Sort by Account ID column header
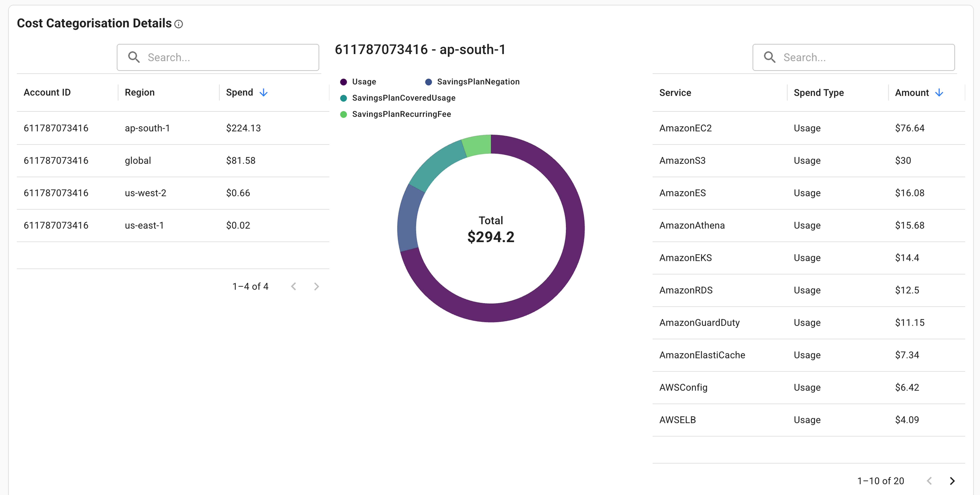The height and width of the screenshot is (495, 980). pos(47,93)
